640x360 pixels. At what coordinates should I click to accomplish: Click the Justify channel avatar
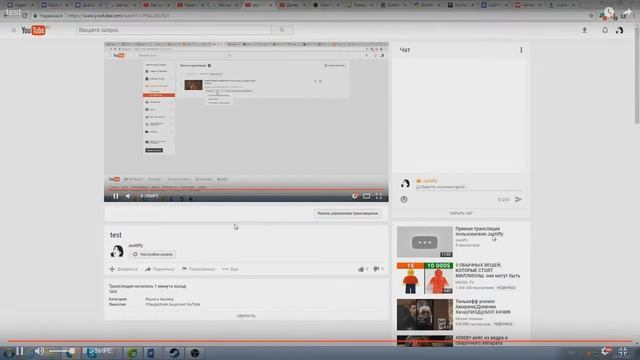117,251
